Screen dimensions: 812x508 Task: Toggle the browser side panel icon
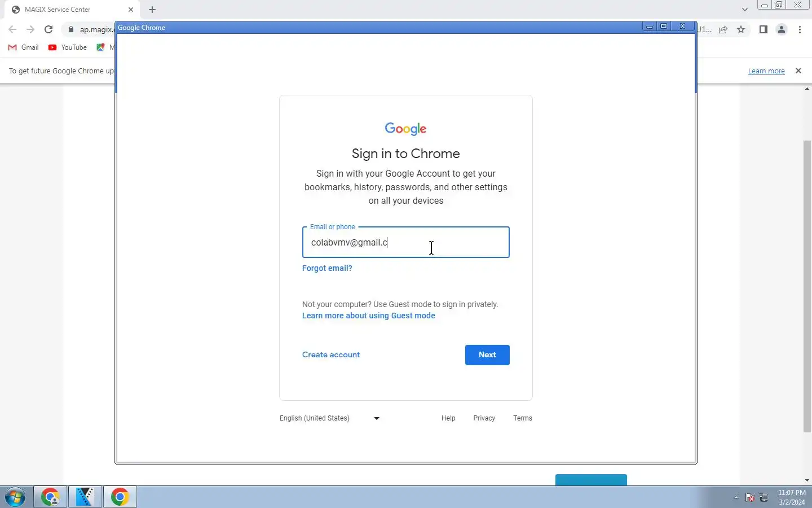[x=764, y=29]
